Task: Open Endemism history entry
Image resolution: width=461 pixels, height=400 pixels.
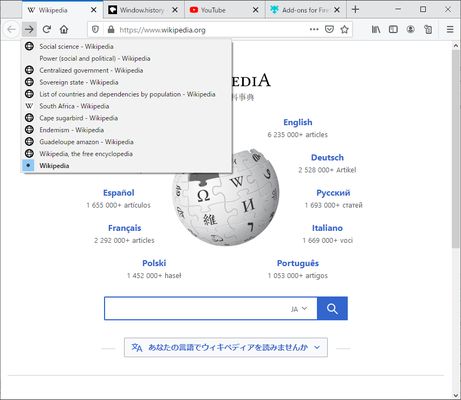Action: click(x=127, y=130)
